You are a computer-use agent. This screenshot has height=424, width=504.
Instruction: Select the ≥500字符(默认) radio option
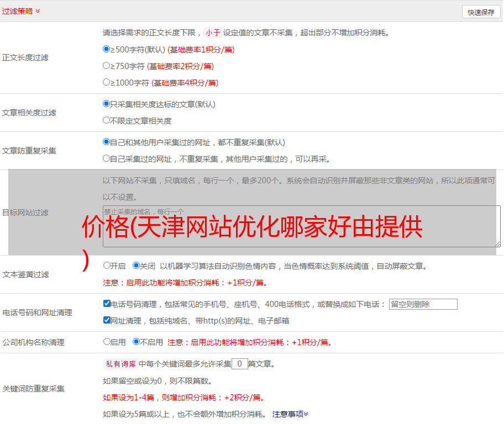[x=107, y=49]
